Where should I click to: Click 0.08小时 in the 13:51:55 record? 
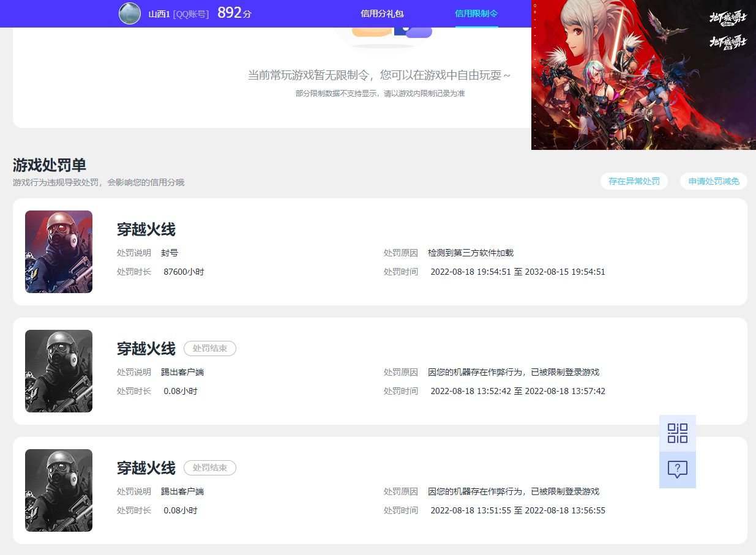(181, 510)
